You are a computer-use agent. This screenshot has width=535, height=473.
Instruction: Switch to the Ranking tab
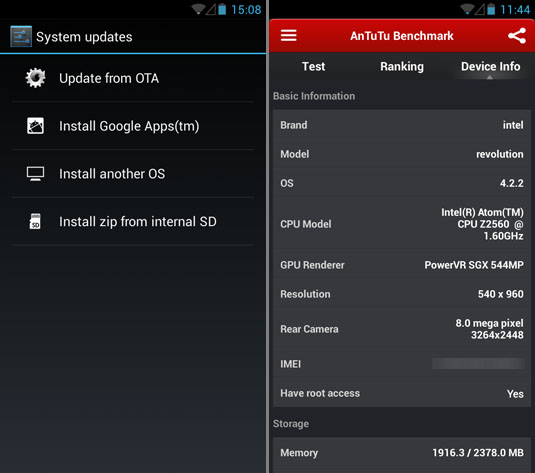402,67
